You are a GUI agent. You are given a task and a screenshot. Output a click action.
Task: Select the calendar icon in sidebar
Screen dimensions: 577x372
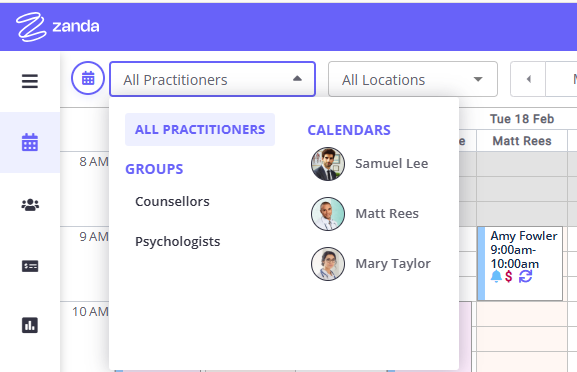coord(30,142)
